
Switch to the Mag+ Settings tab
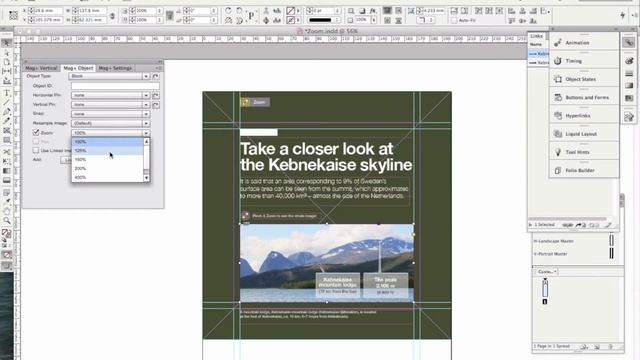(x=115, y=68)
